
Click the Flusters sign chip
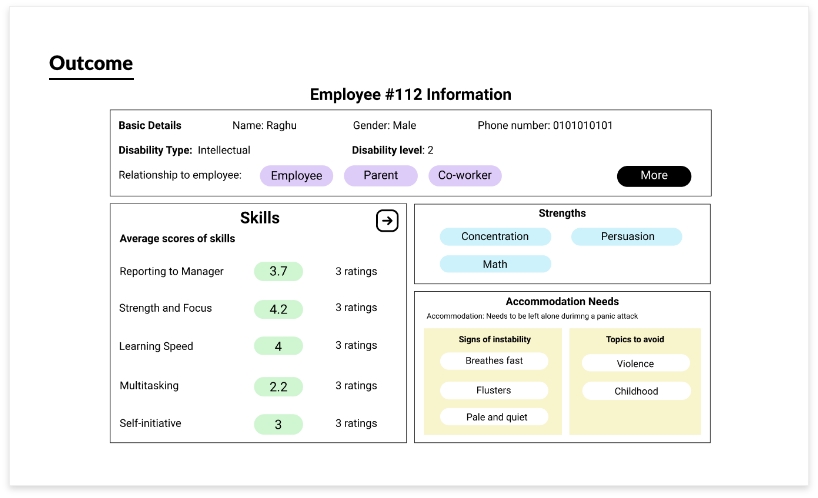tap(494, 390)
